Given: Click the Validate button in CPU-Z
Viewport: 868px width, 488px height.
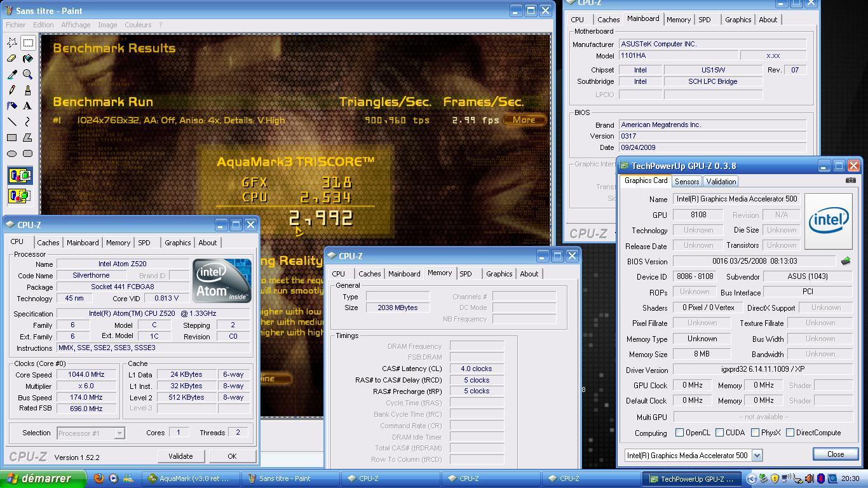Looking at the screenshot, I should (180, 456).
